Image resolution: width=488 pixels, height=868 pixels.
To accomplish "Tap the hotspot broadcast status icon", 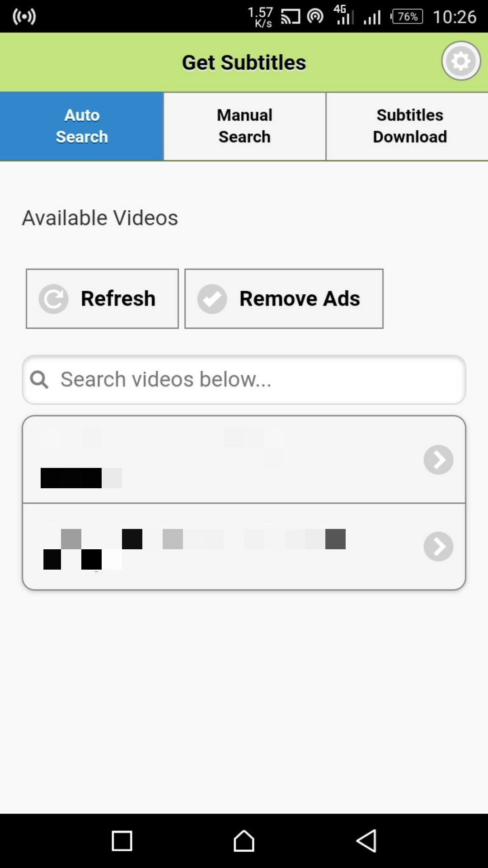I will tap(24, 17).
